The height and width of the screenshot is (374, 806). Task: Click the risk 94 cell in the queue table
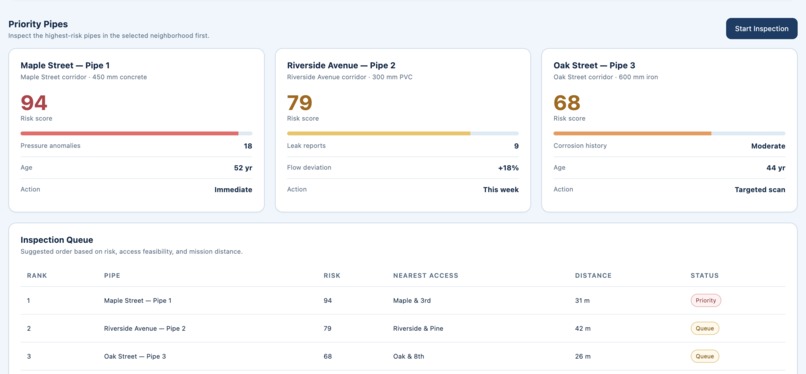pyautogui.click(x=327, y=301)
